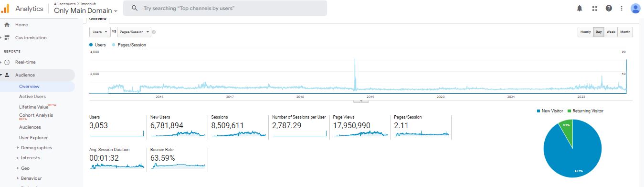Open Active Users report
644x187 pixels.
(32, 97)
